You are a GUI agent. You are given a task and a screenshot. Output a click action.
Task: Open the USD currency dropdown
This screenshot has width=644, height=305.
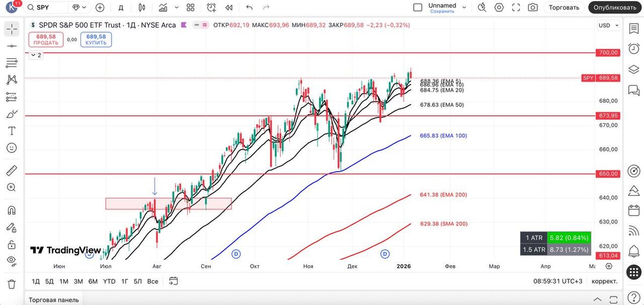[609, 25]
